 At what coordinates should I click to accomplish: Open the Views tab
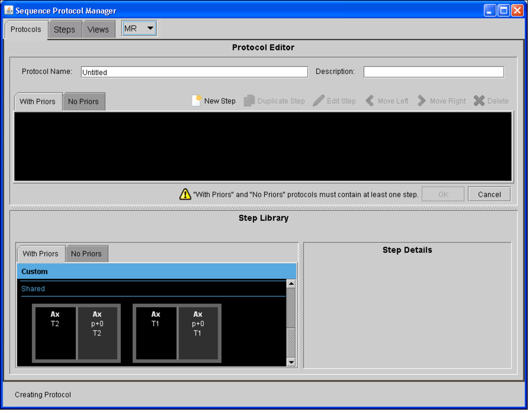pos(98,30)
